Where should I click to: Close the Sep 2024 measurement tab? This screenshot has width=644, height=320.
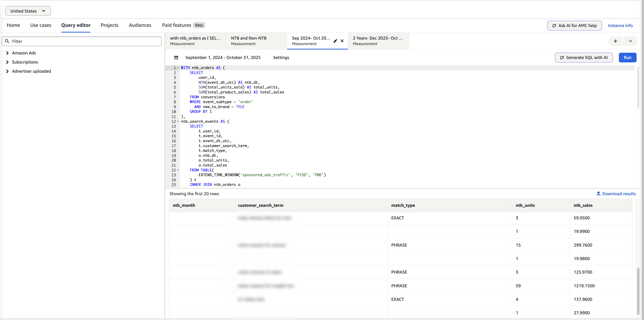(x=342, y=41)
